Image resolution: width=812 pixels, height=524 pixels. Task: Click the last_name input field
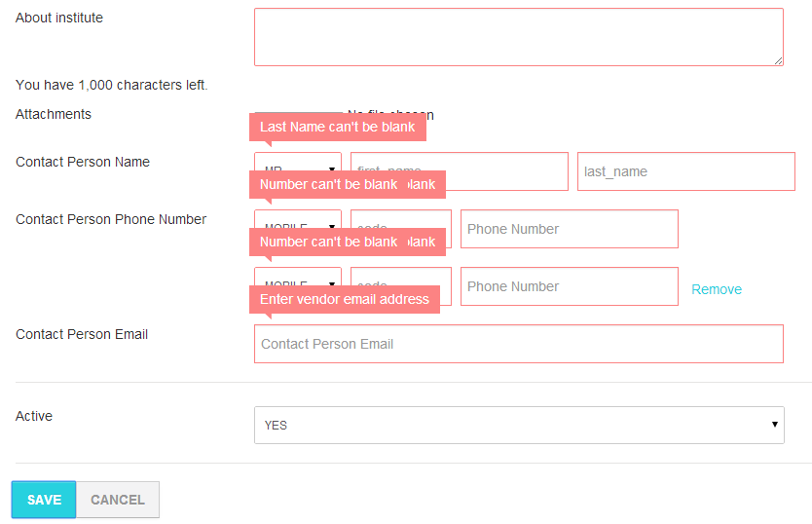click(x=686, y=171)
